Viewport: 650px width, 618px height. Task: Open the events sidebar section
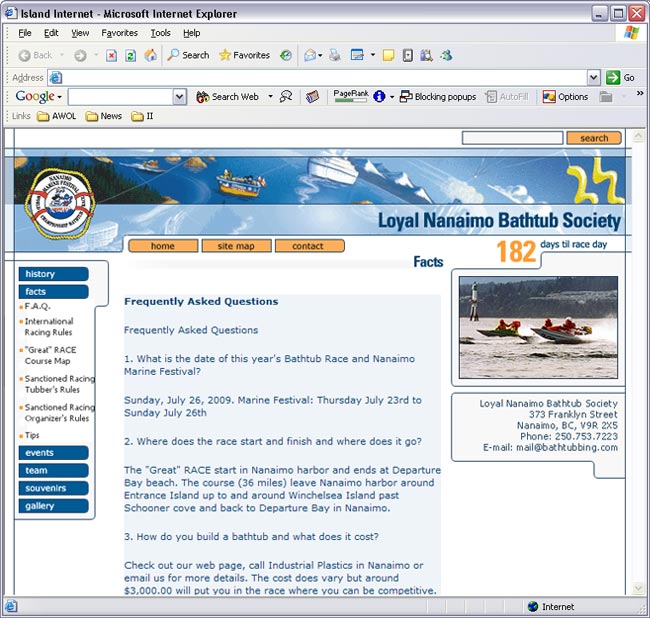click(53, 453)
